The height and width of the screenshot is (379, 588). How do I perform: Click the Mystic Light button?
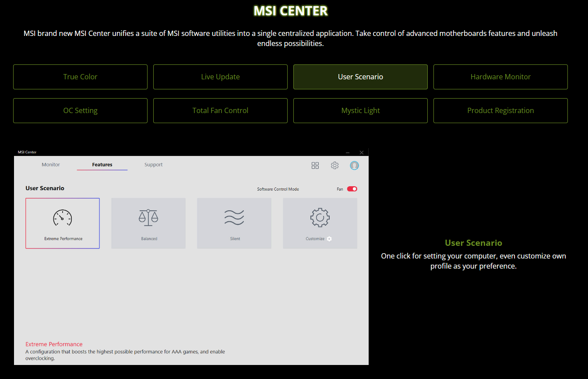(360, 110)
